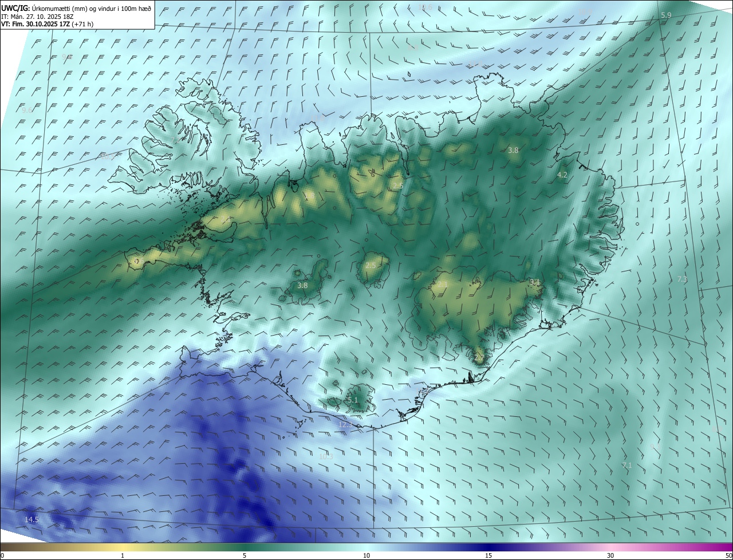Click the colour scale tick label 15
Image resolution: width=733 pixels, height=560 pixels.
click(x=488, y=555)
